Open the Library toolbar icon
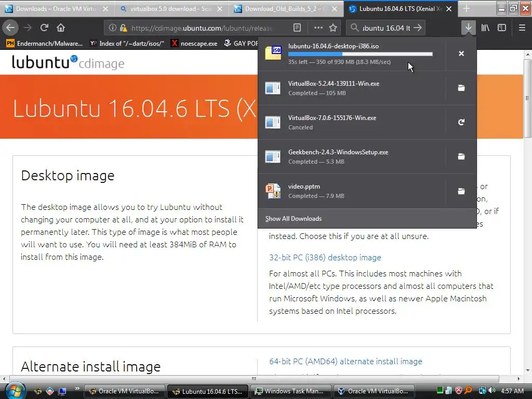 coord(485,28)
